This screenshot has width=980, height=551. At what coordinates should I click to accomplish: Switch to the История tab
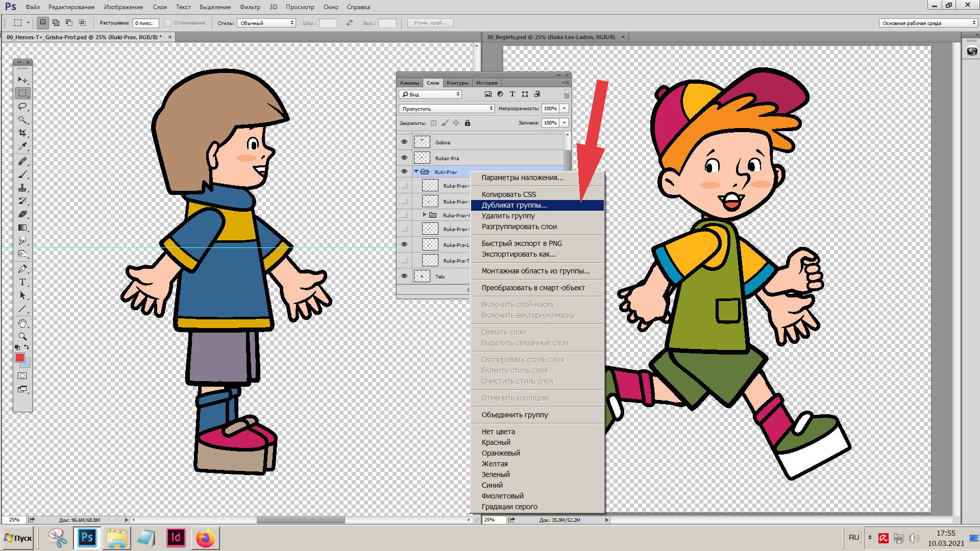(x=486, y=83)
